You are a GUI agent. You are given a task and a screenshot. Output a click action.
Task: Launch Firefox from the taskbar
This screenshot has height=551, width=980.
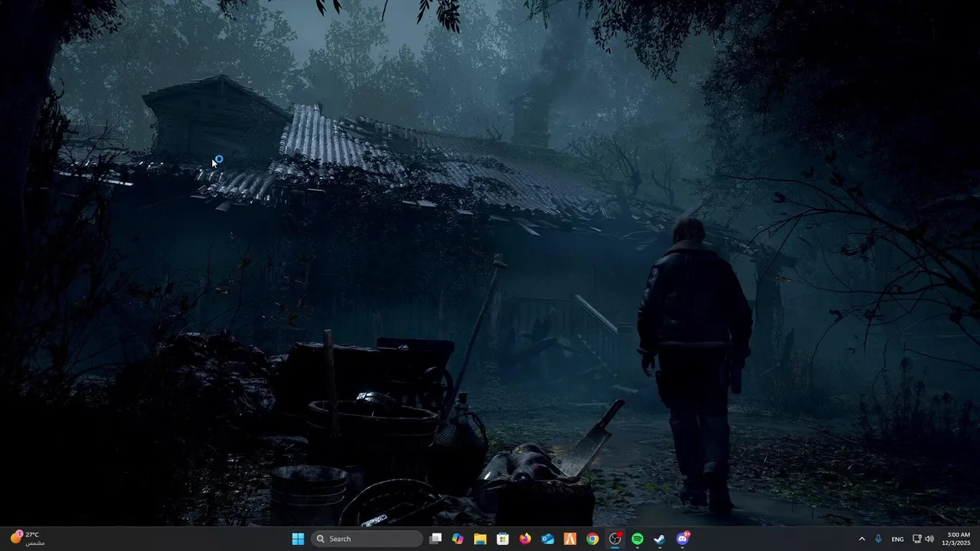coord(525,539)
